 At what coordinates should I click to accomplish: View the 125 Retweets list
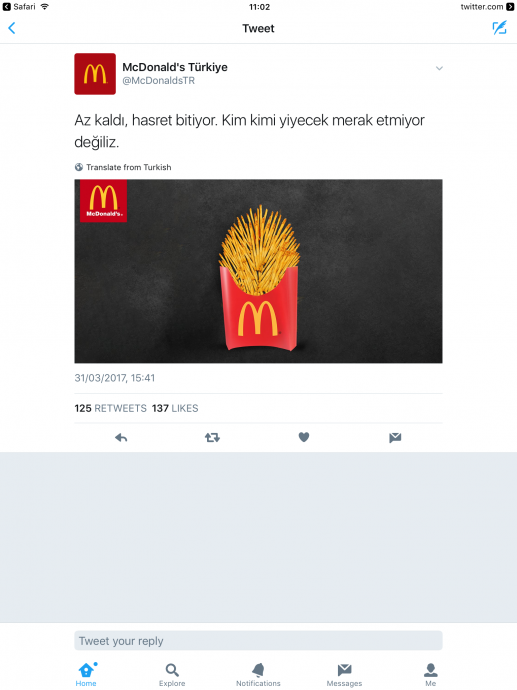pos(110,408)
